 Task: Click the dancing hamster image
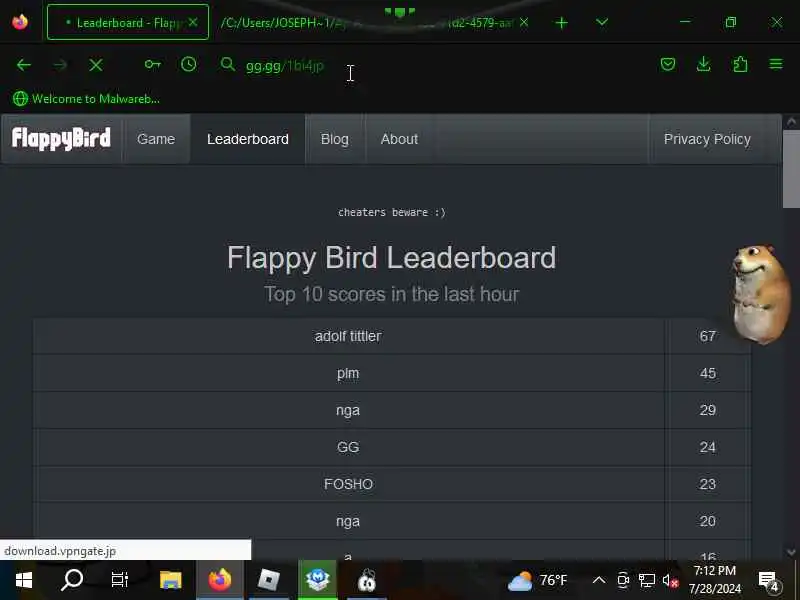pos(760,294)
